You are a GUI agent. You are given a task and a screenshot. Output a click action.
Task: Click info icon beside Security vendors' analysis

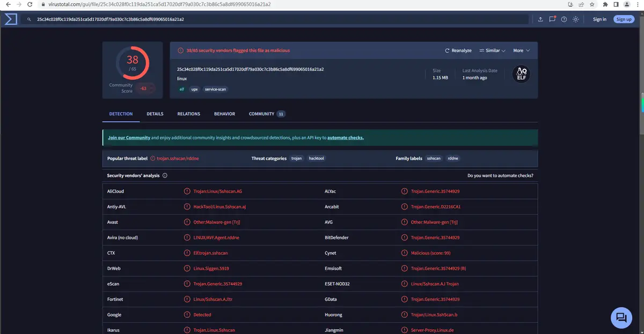pos(165,175)
